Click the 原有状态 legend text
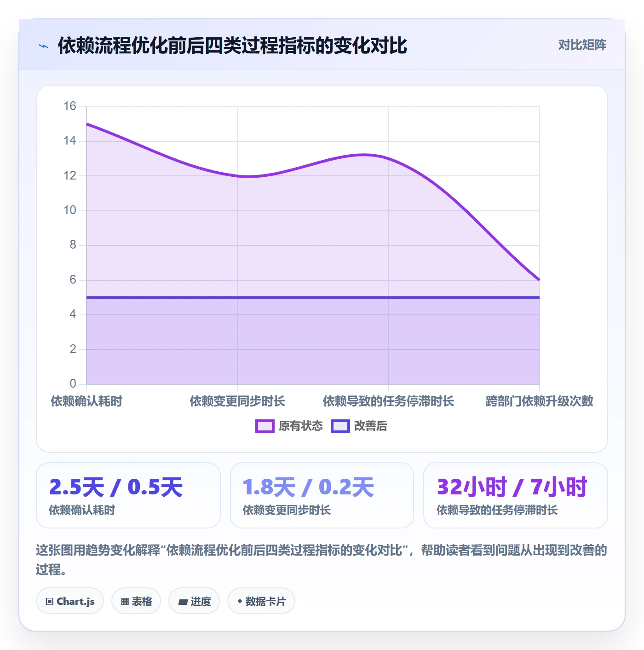 (301, 426)
